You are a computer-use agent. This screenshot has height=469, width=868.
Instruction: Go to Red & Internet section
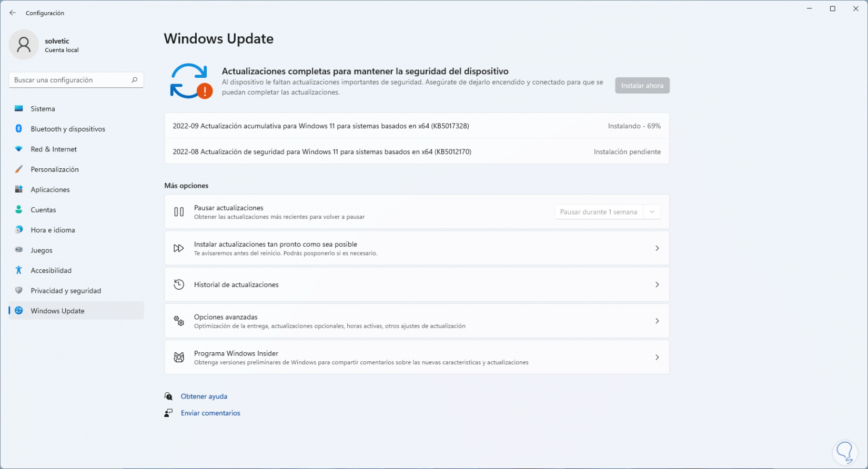54,149
